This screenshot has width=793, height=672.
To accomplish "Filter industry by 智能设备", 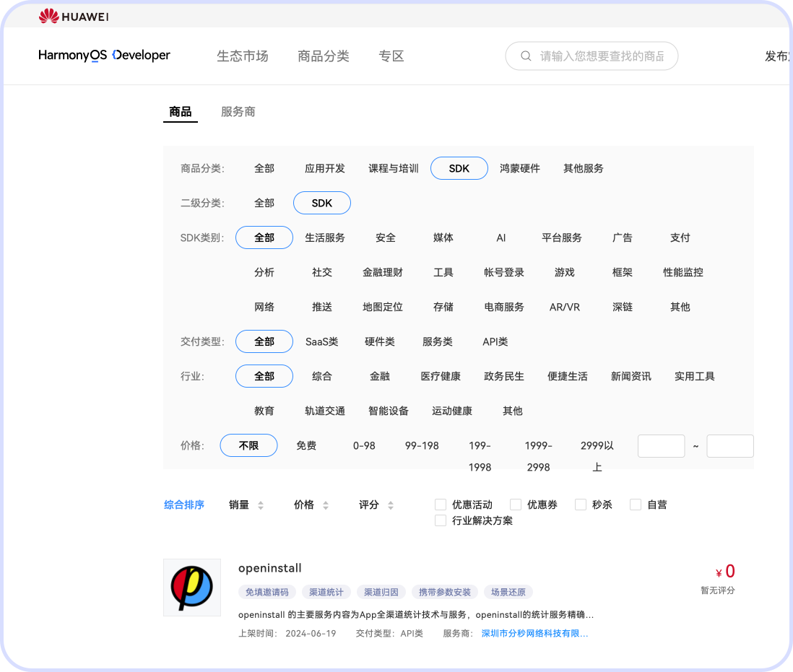I will point(389,411).
